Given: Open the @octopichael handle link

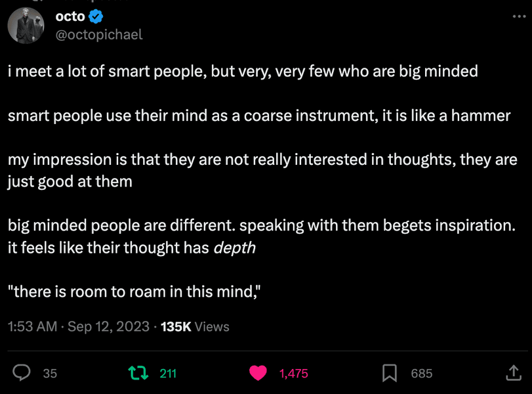Looking at the screenshot, I should pos(100,34).
